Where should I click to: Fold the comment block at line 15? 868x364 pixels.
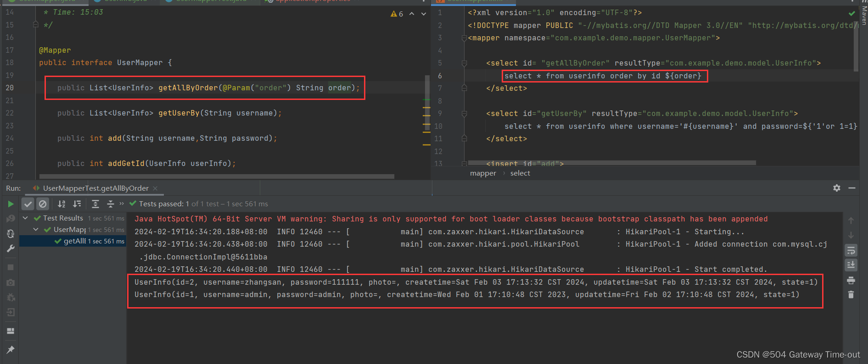[36, 24]
